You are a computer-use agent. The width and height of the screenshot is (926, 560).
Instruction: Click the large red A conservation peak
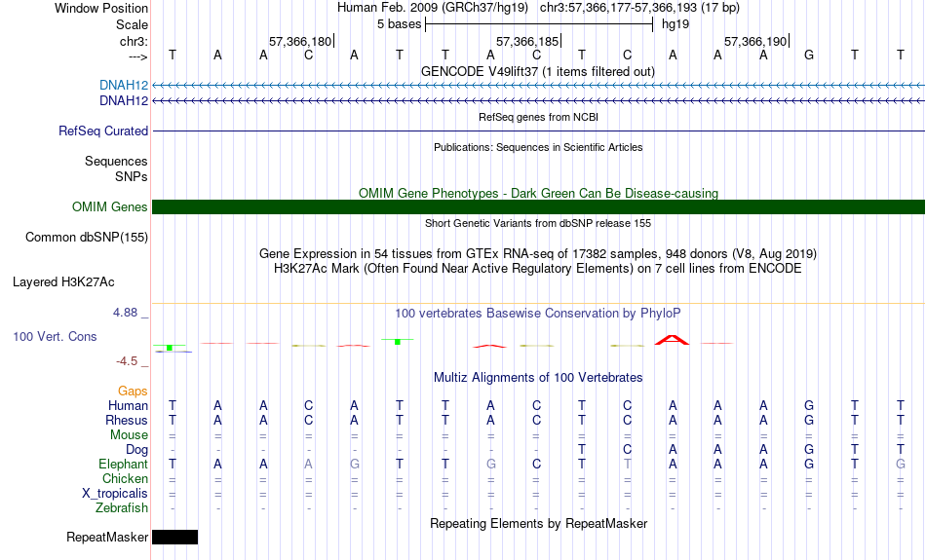(x=672, y=339)
